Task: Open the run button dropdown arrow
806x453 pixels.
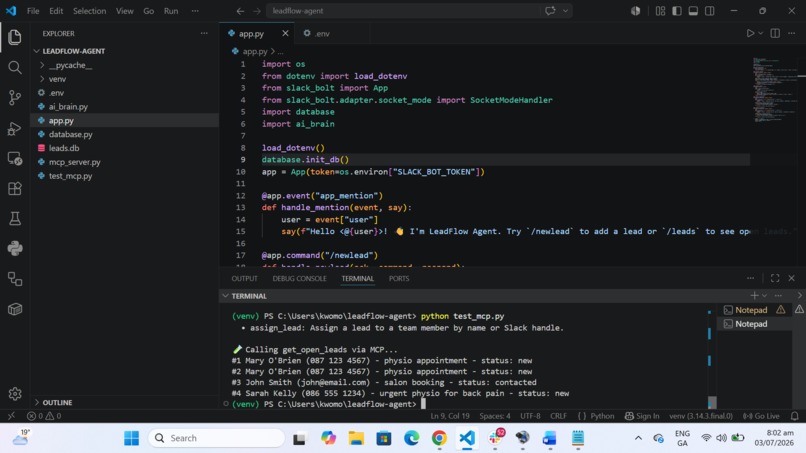Action: pos(761,33)
